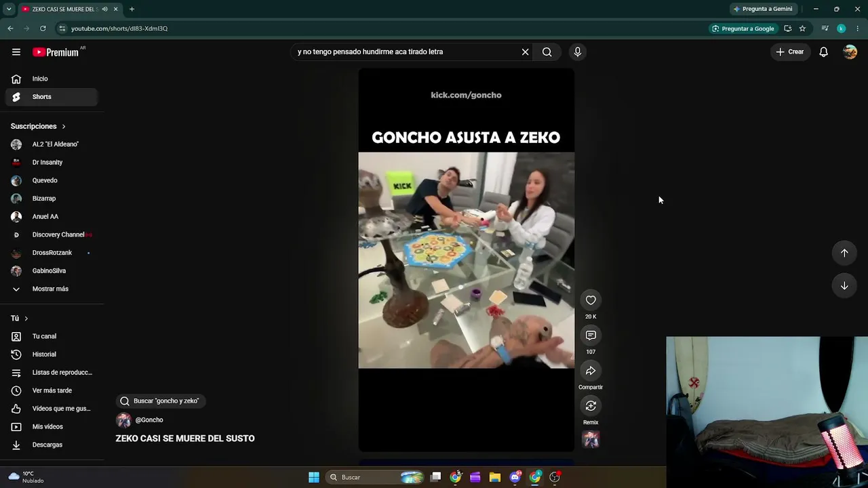Mute the tab via speaker icon
Image resolution: width=868 pixels, height=488 pixels.
tap(104, 9)
